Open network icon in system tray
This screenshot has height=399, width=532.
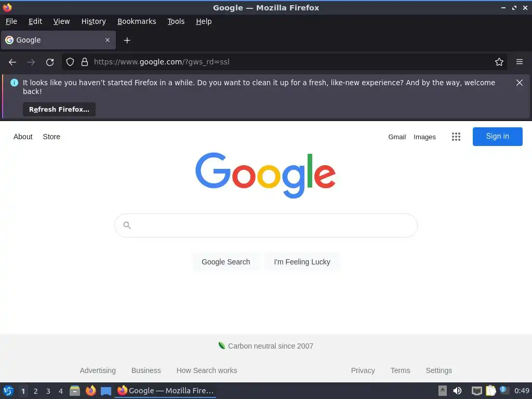tap(477, 391)
